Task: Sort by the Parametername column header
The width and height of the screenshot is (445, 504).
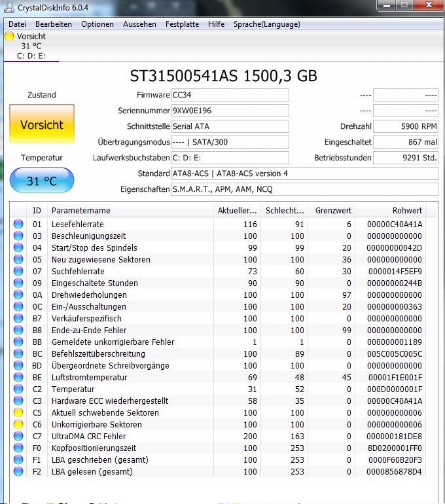Action: tap(130, 211)
